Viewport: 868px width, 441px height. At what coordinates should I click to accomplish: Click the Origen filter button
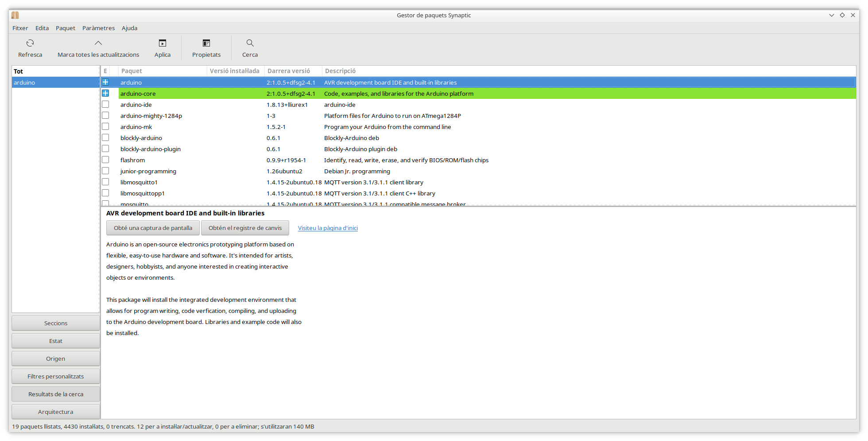[56, 359]
